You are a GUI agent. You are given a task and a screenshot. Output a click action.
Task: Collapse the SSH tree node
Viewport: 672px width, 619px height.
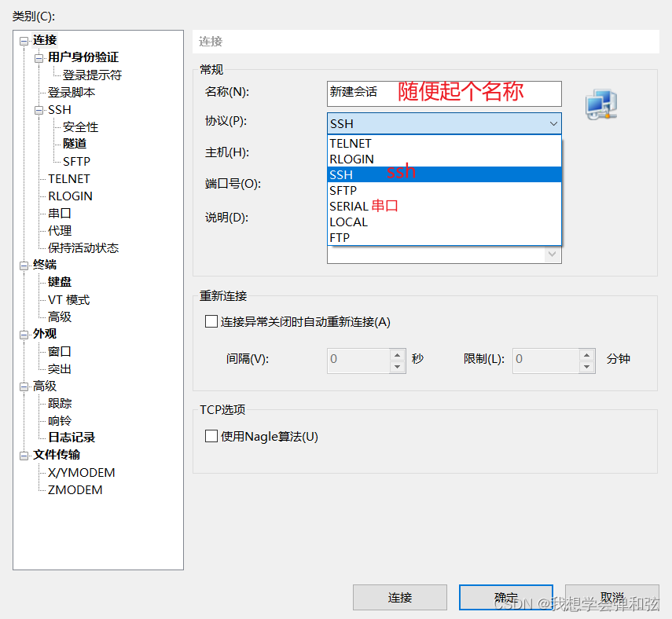coord(39,111)
